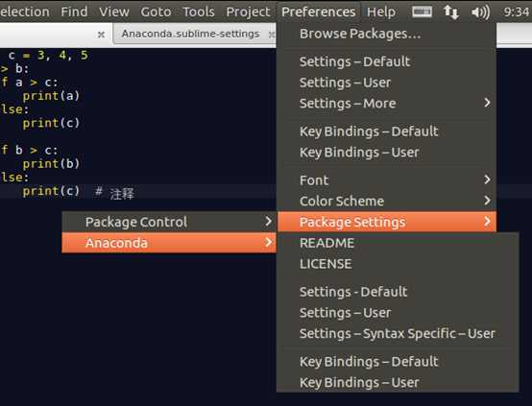Close the first open file tab
The height and width of the screenshot is (406, 532).
pyautogui.click(x=101, y=35)
